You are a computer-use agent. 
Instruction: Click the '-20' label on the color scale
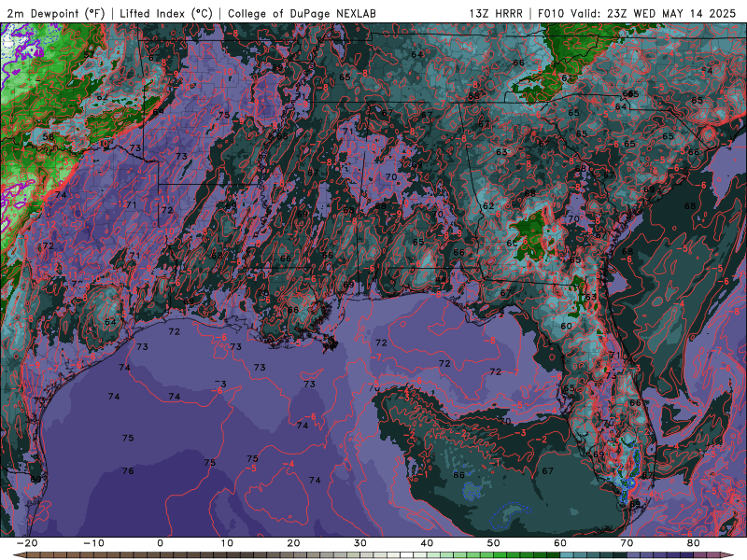[x=27, y=543]
